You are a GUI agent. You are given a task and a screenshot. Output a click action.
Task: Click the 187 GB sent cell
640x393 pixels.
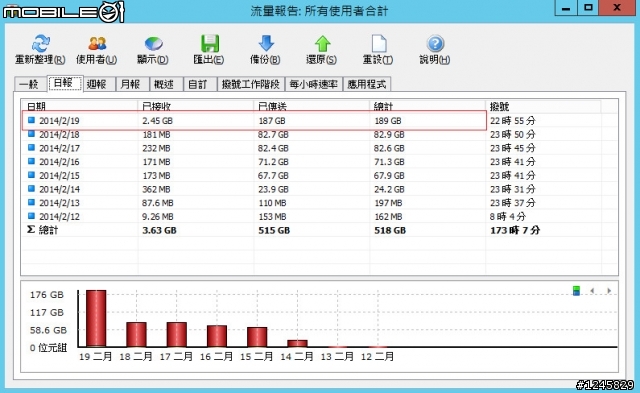272,121
